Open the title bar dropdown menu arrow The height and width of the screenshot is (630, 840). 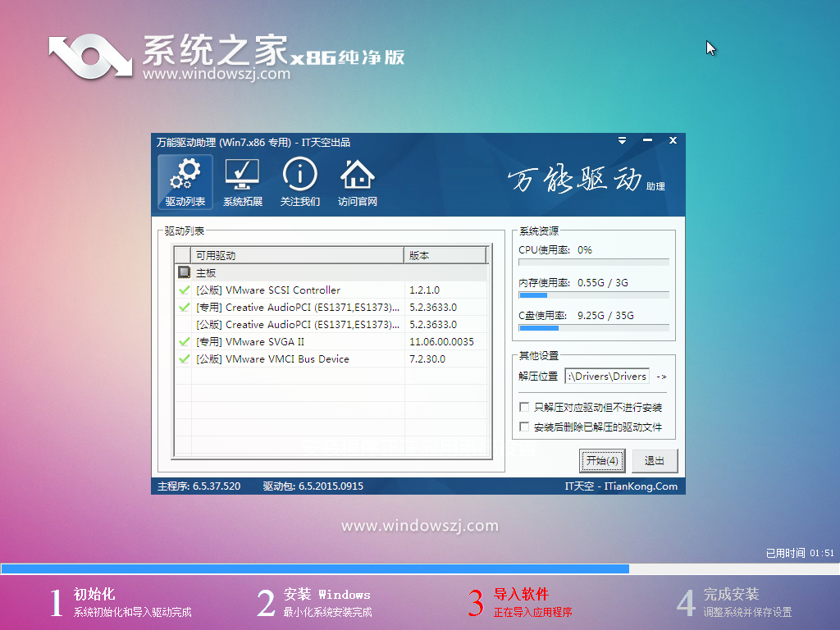(622, 140)
